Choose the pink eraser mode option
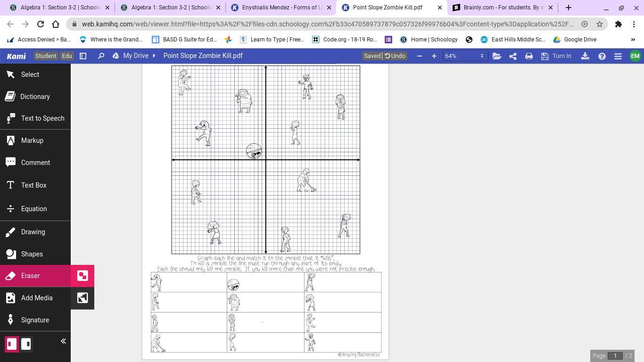Screen dimensions: 644x362 point(83,276)
